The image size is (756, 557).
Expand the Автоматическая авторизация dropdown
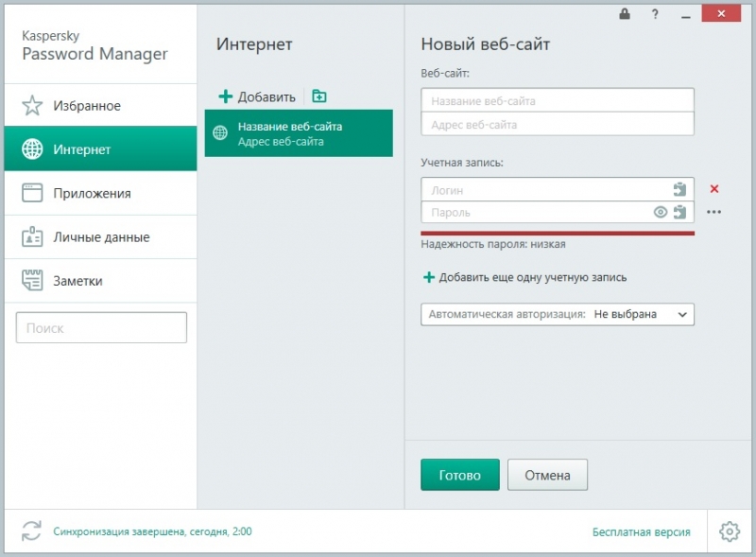[x=558, y=314]
